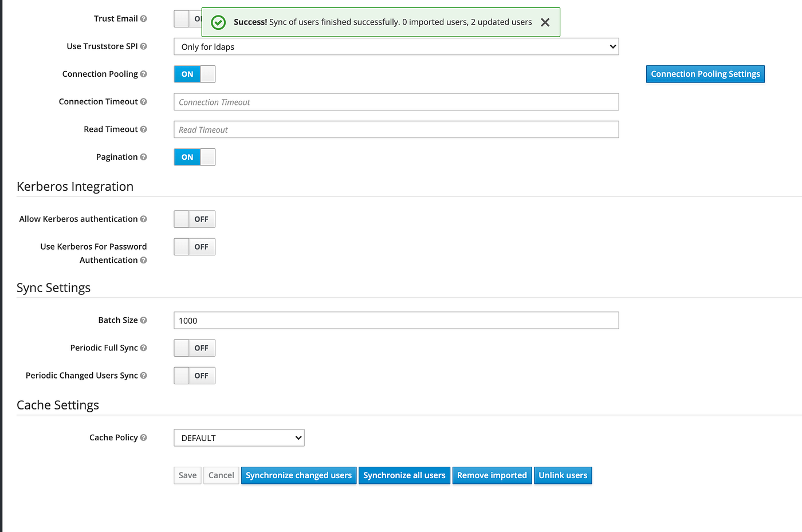Open the Cache Policy dropdown

point(239,438)
